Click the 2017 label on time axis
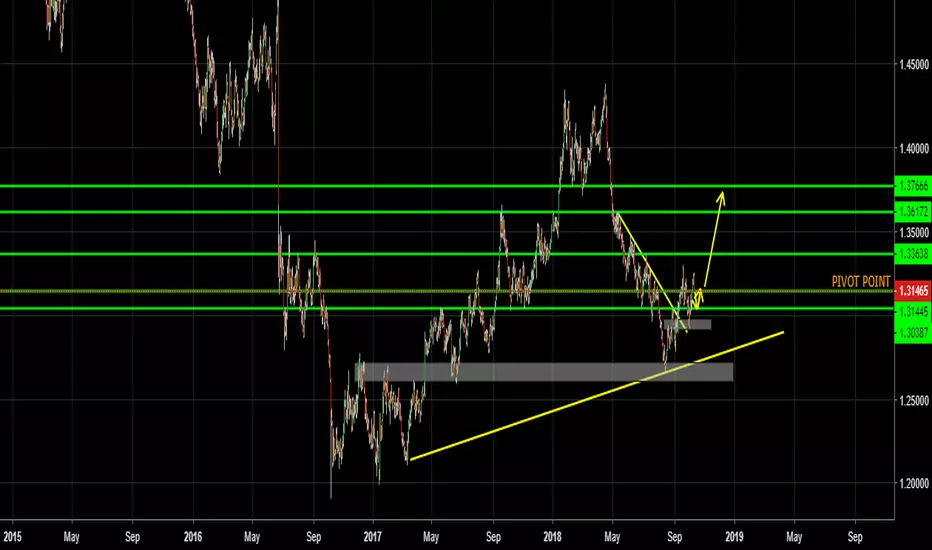Image resolution: width=932 pixels, height=550 pixels. click(x=372, y=537)
